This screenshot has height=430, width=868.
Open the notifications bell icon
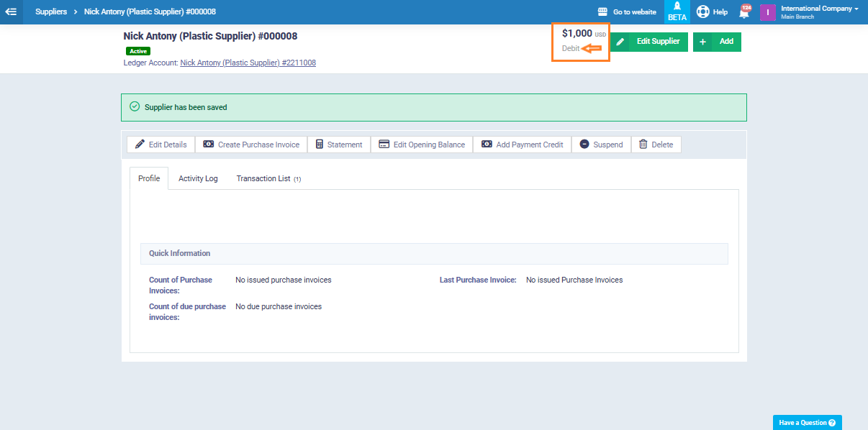coord(744,12)
